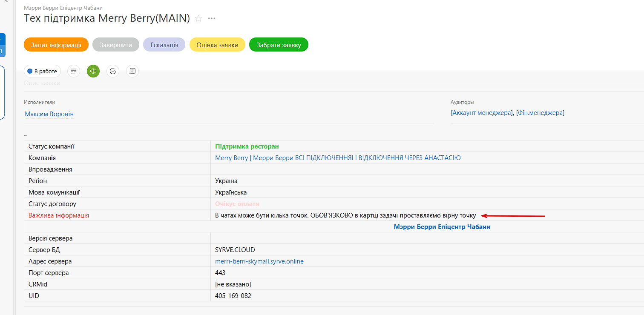Screen dimensions: 644x315
Task: Select the green fields icon button
Action: tap(93, 71)
